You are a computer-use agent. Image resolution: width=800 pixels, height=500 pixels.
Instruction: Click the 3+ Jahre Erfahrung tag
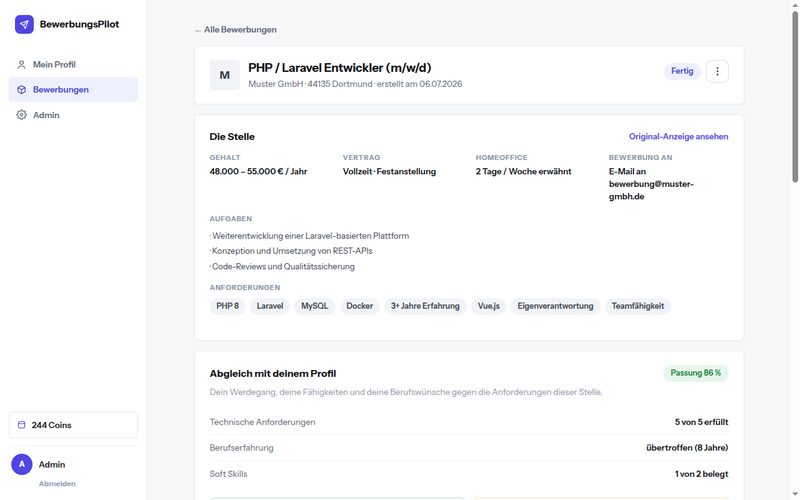pos(425,306)
